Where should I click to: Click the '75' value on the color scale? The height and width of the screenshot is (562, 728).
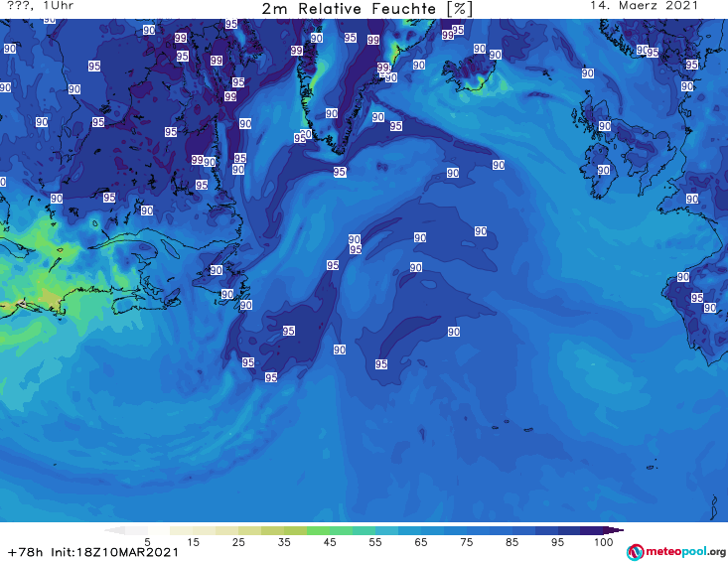(x=467, y=542)
